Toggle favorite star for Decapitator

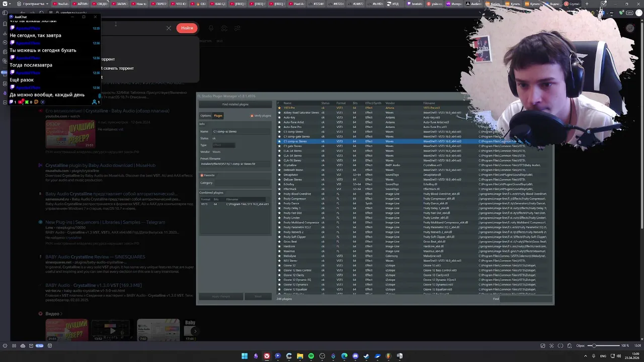(279, 174)
